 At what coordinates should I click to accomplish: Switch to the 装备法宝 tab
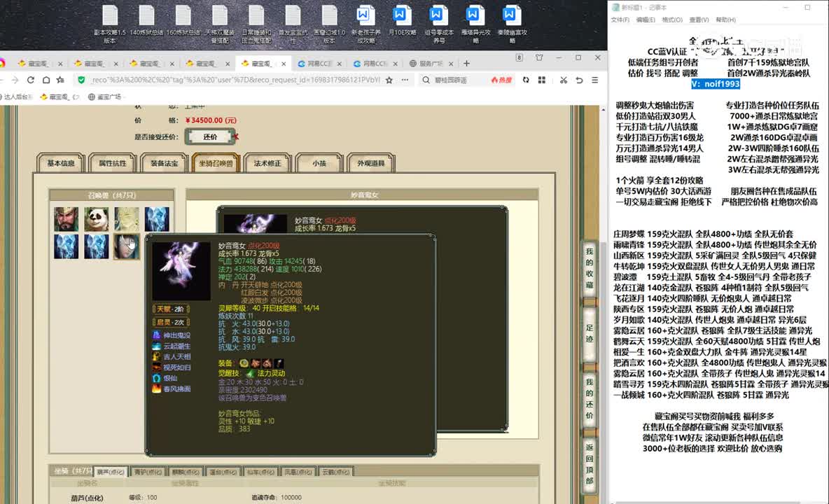pyautogui.click(x=165, y=163)
